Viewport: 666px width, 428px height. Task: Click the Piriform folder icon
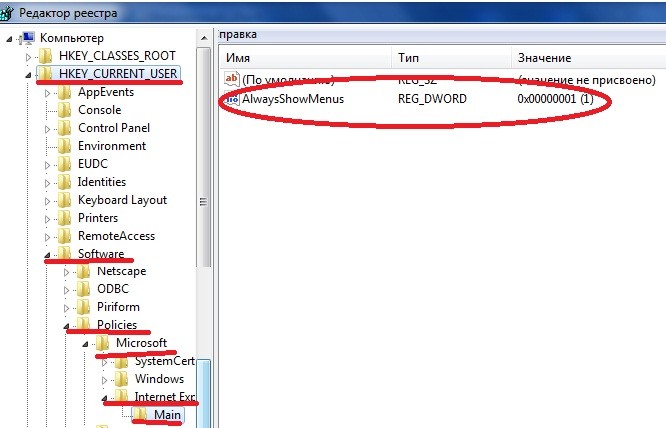(x=84, y=307)
